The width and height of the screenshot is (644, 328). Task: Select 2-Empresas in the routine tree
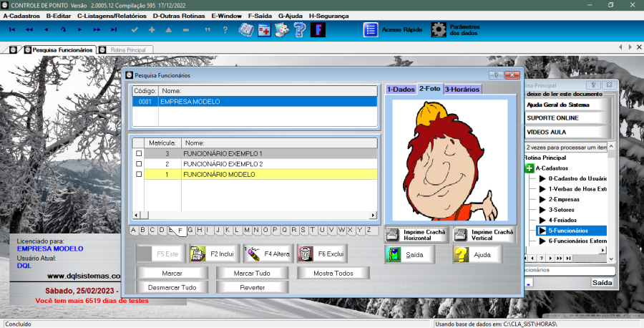(562, 199)
